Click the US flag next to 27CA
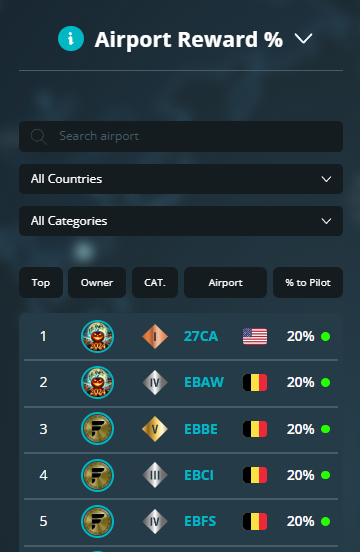 click(255, 336)
